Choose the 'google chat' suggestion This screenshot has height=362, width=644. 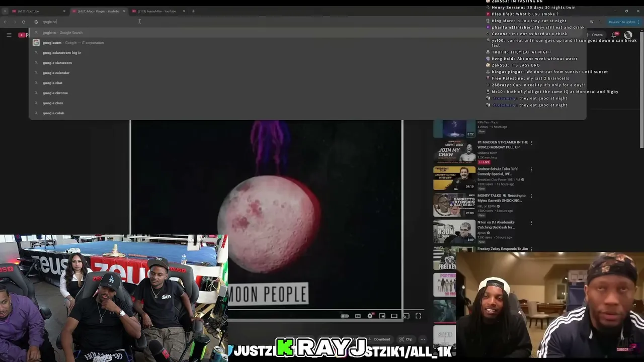[x=307, y=83]
